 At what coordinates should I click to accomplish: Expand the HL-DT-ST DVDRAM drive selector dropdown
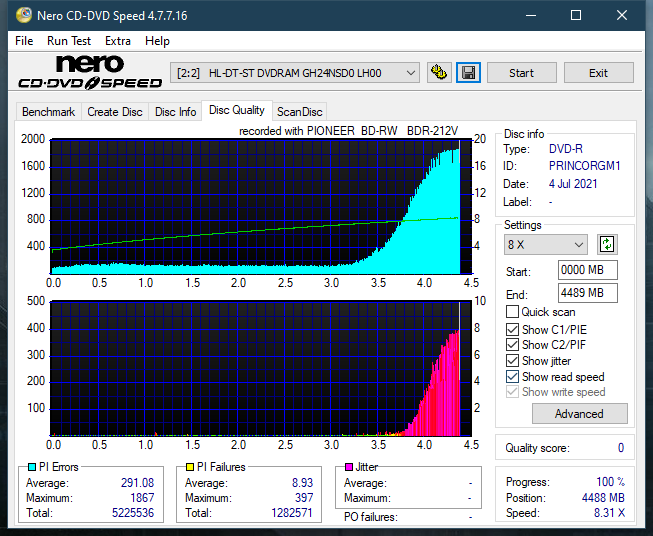click(295, 73)
